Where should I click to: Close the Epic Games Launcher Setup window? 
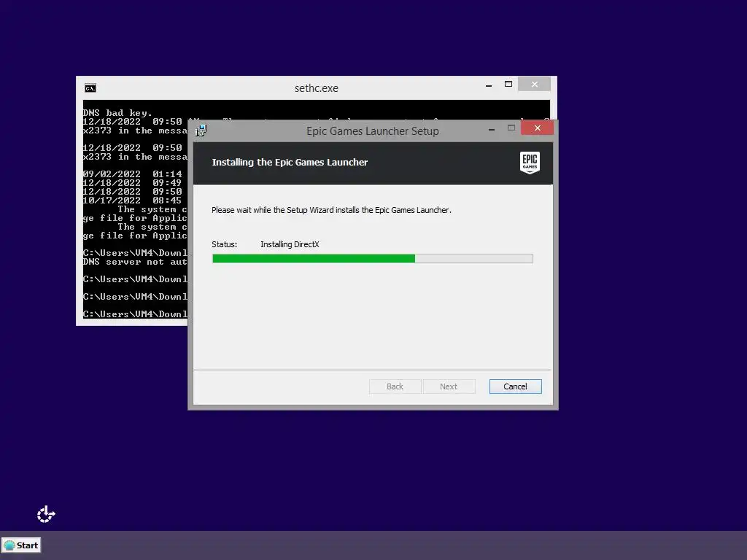537,128
